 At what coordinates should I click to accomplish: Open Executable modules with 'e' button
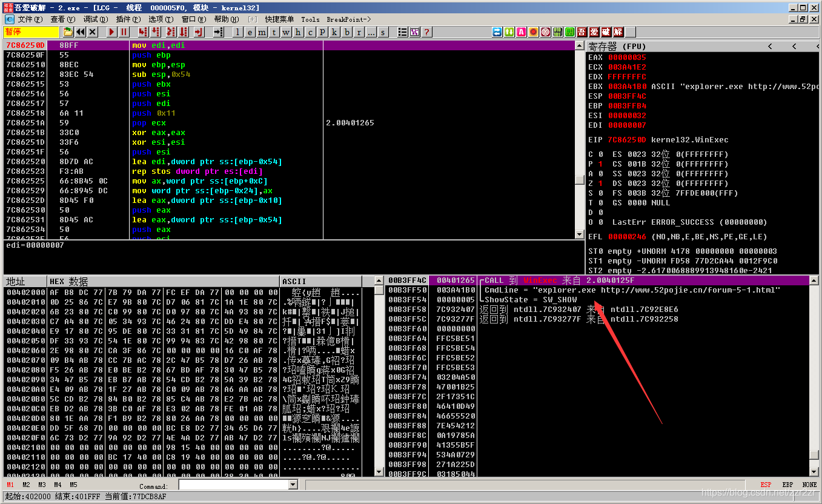coord(250,32)
